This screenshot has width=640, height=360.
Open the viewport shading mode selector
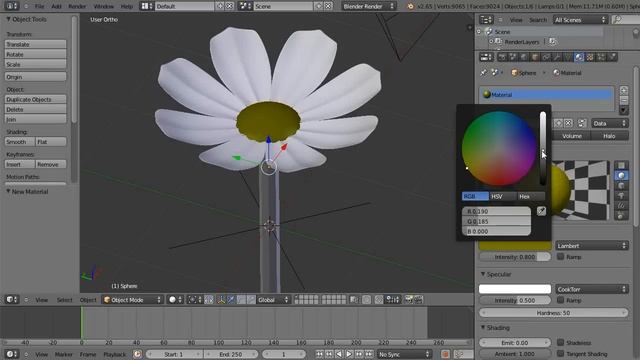[176, 300]
